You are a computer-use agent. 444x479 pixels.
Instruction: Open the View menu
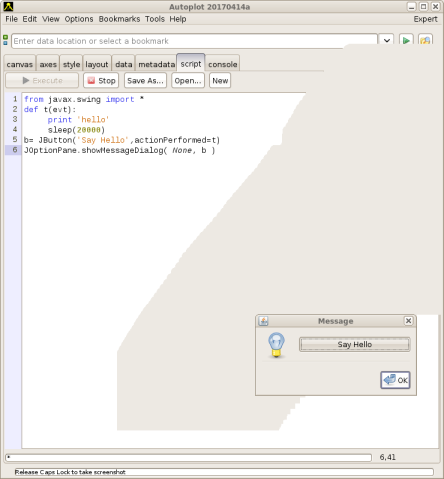pyautogui.click(x=51, y=19)
